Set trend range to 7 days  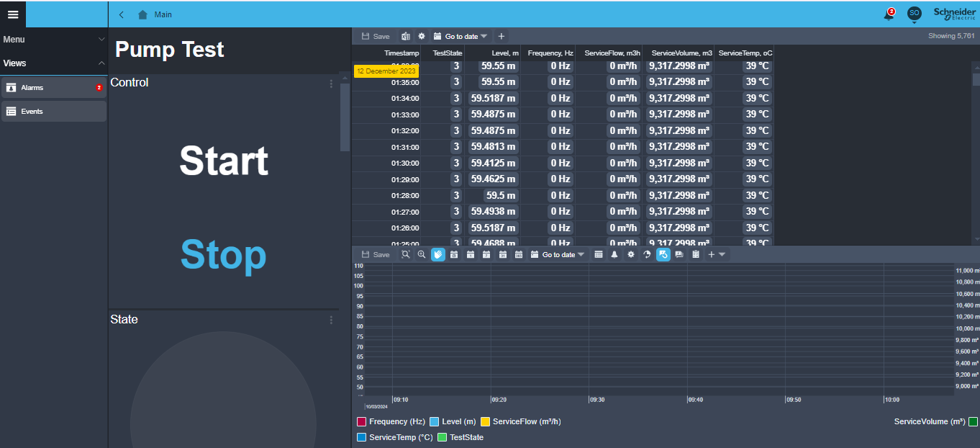486,254
